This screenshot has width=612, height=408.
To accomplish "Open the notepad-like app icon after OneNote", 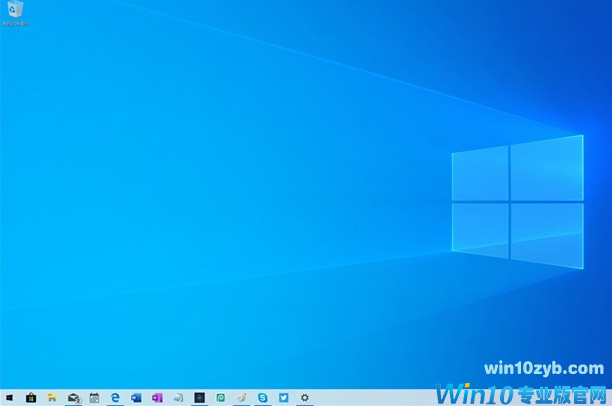I will click(x=178, y=398).
